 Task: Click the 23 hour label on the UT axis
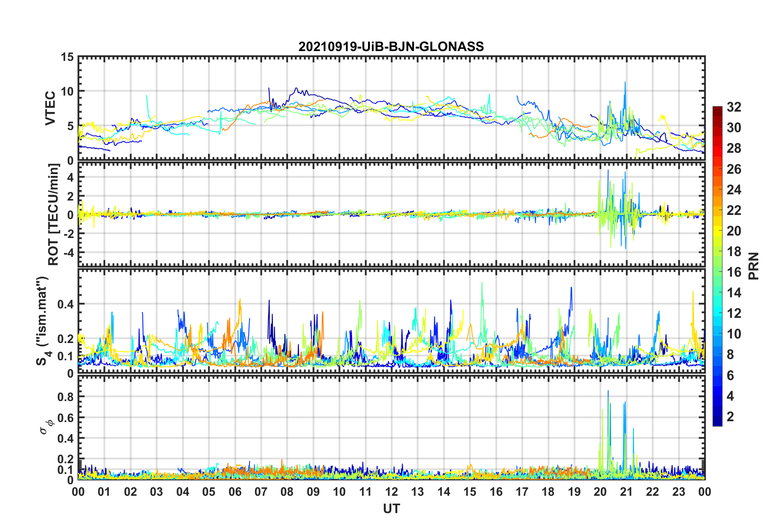pos(679,492)
